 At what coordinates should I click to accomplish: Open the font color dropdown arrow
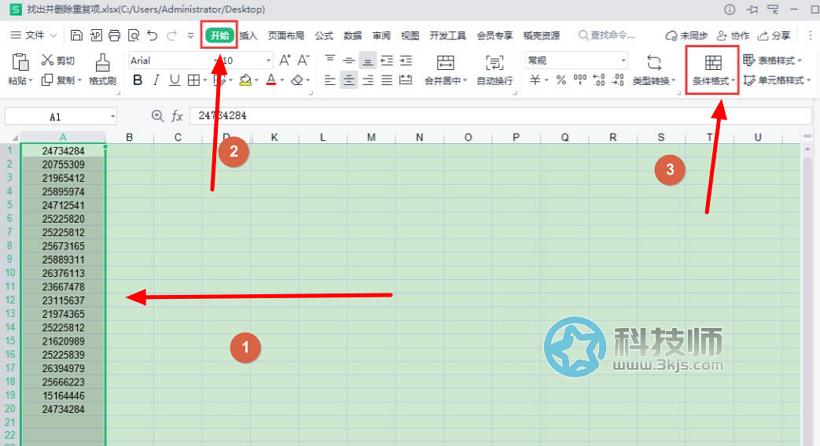282,80
